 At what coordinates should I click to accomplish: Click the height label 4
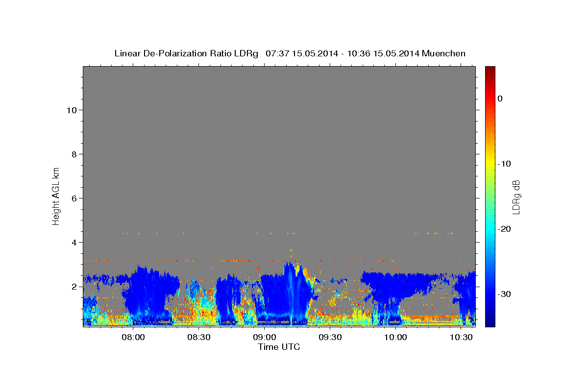[x=73, y=242]
